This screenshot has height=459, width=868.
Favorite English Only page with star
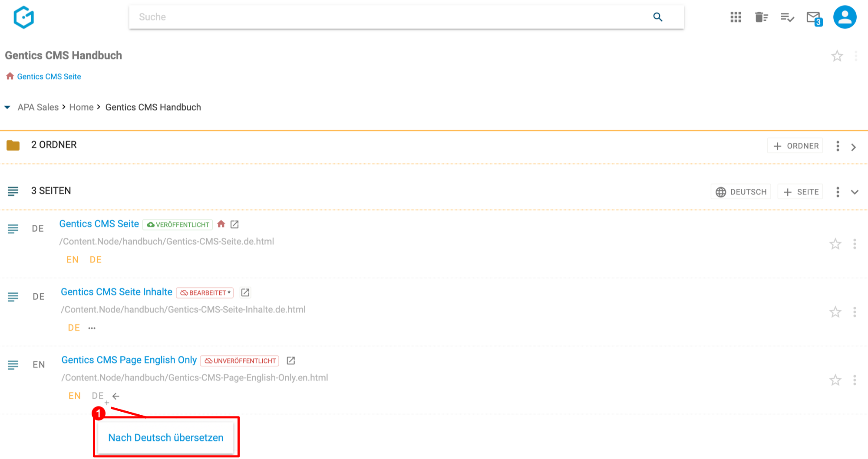(835, 380)
